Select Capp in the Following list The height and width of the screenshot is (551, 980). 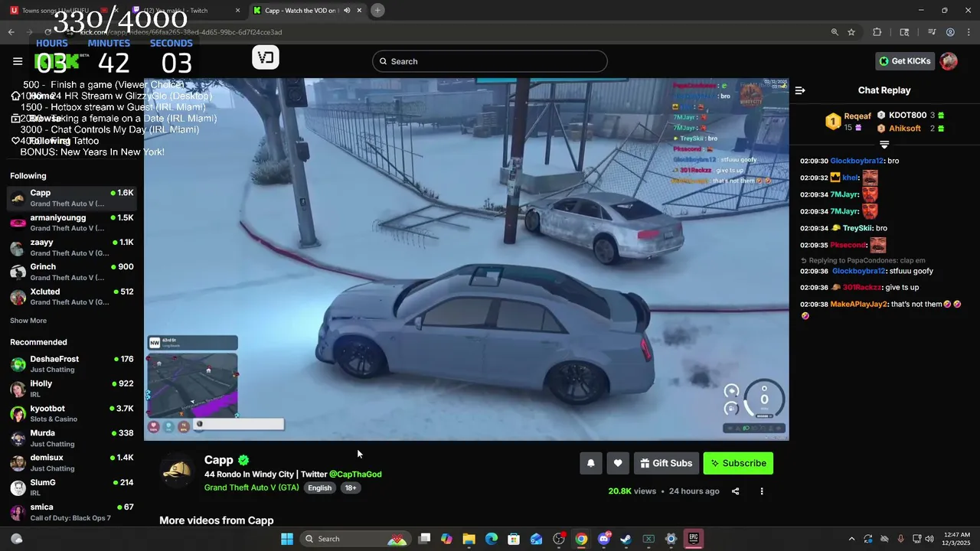72,198
